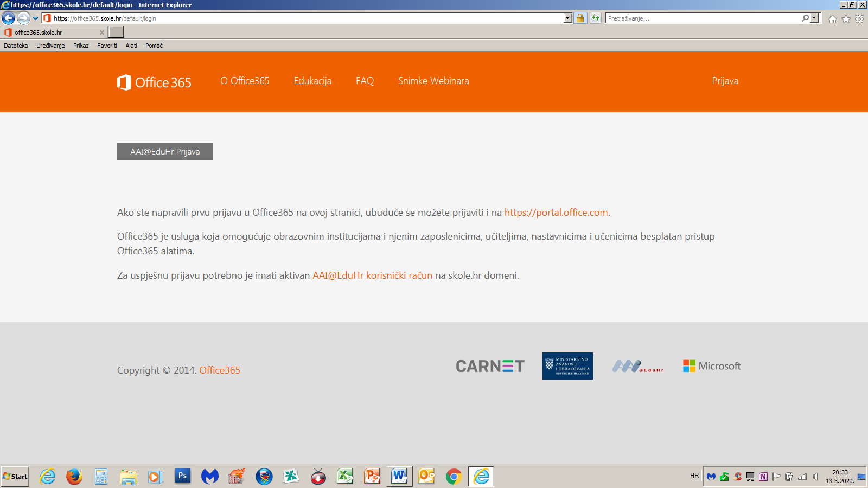Click the browser forward arrow button

pyautogui.click(x=23, y=18)
